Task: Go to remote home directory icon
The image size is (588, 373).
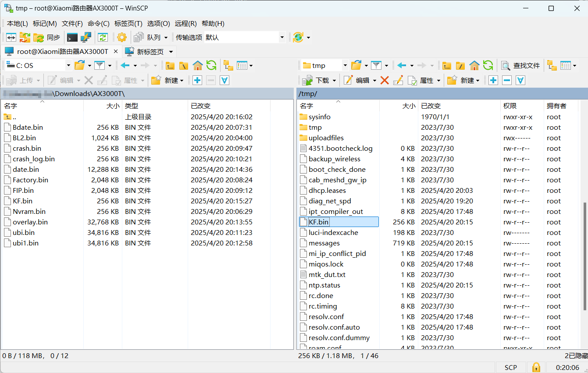Action: (x=474, y=66)
